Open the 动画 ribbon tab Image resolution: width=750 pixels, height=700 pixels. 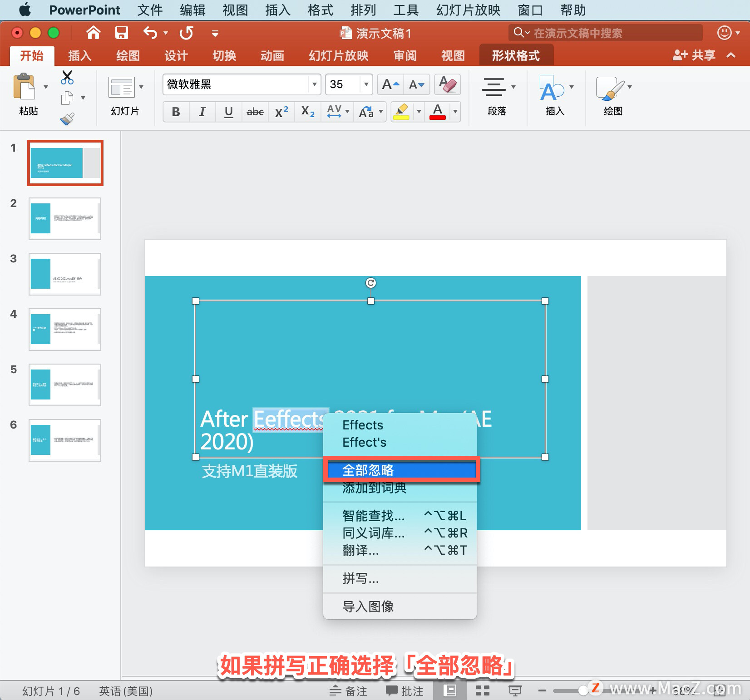tap(272, 55)
